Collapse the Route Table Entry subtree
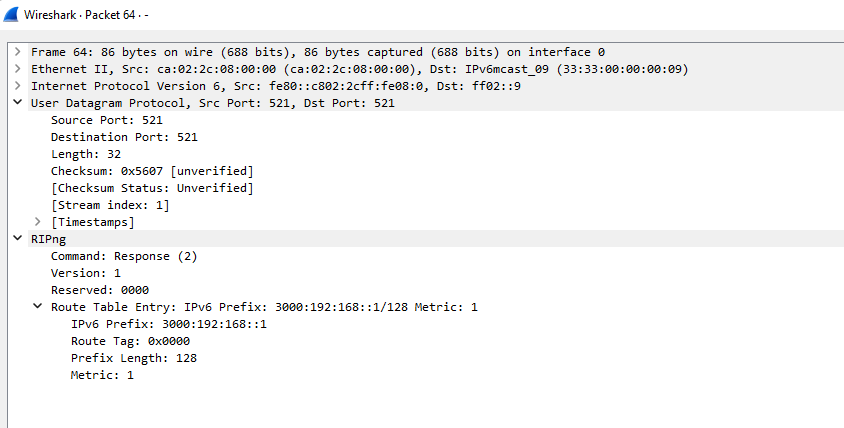The image size is (844, 428). 38,307
